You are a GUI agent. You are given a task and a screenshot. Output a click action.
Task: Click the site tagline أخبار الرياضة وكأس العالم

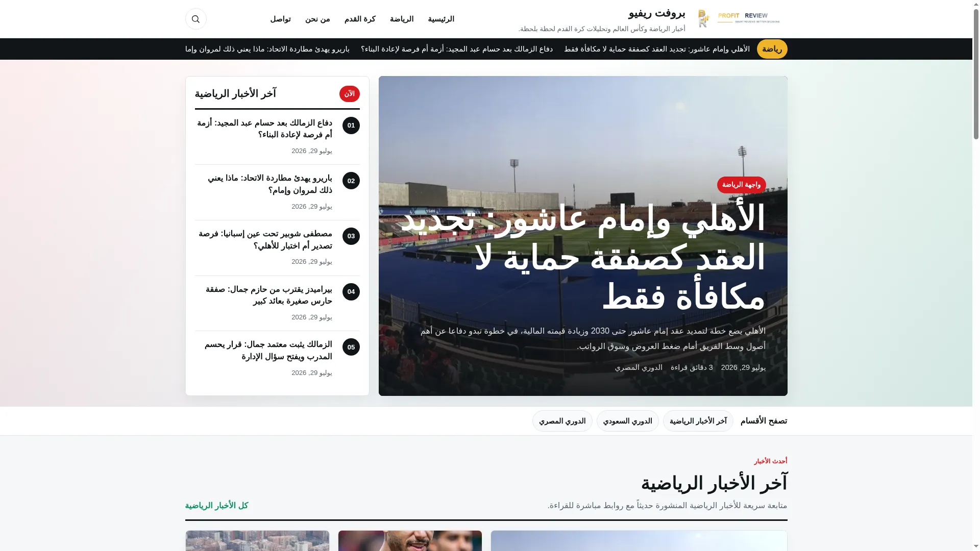point(602,29)
